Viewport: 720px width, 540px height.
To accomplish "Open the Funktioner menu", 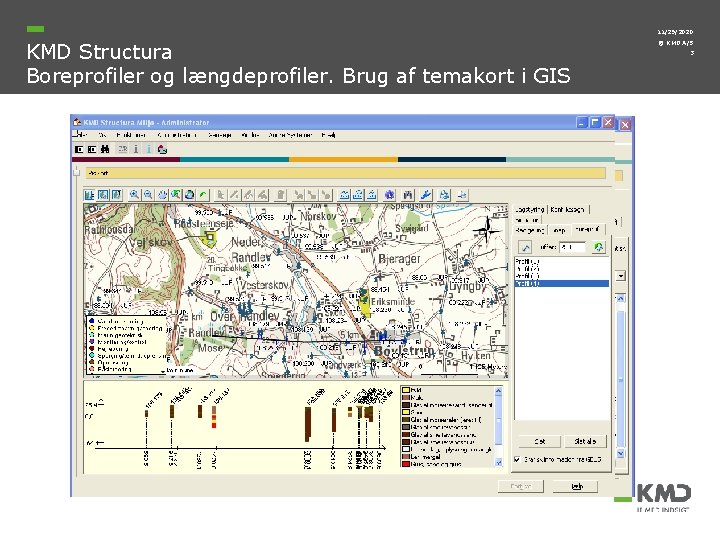I will (131, 135).
